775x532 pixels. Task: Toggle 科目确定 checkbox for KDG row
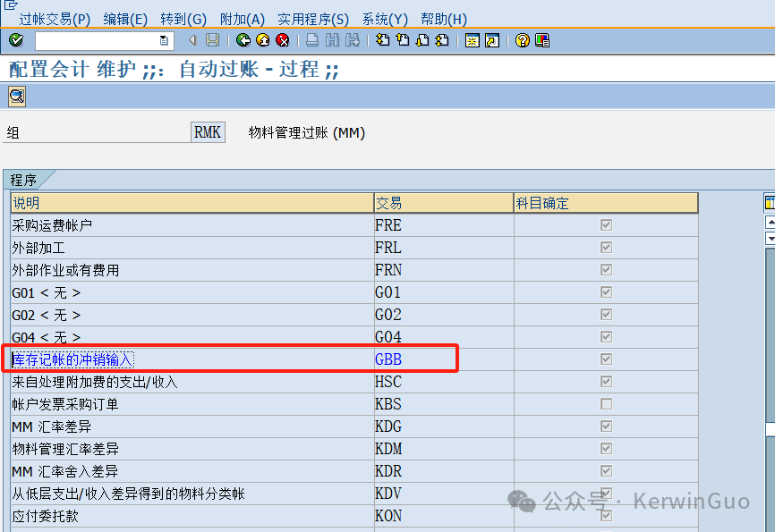[x=606, y=426]
